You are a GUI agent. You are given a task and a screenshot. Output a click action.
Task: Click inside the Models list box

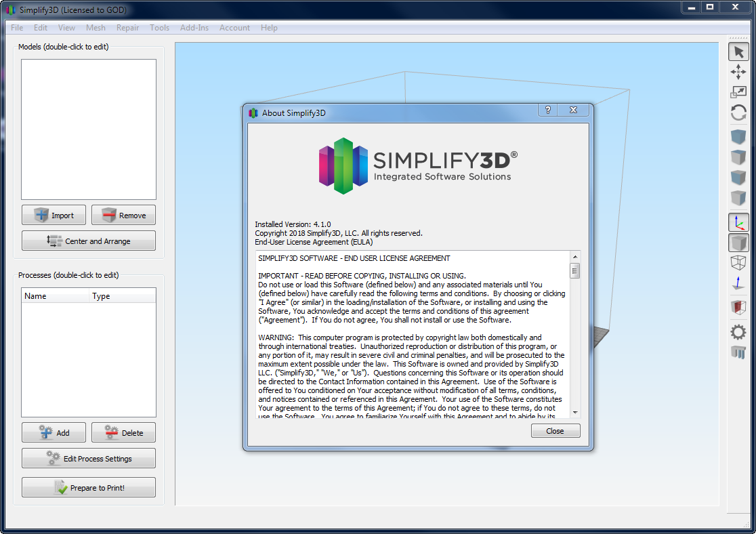tap(89, 129)
